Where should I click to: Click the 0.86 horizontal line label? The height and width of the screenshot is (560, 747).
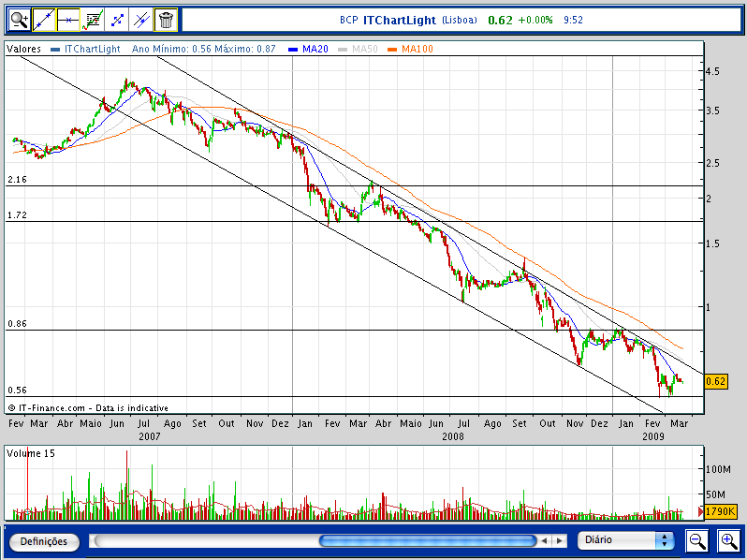click(17, 324)
